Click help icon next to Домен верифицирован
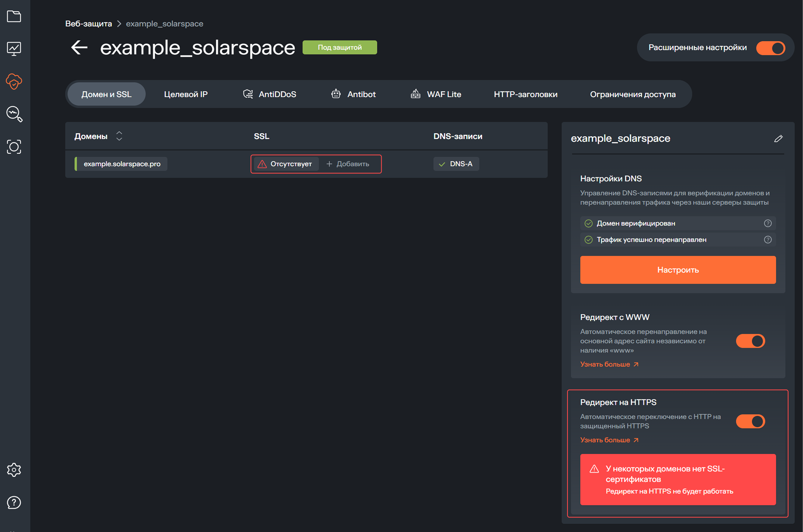Screen dimensions: 803x532 pyautogui.click(x=767, y=223)
